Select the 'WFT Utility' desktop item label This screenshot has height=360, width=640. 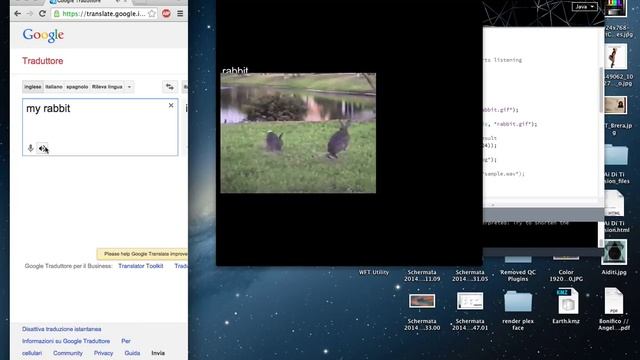tap(374, 272)
